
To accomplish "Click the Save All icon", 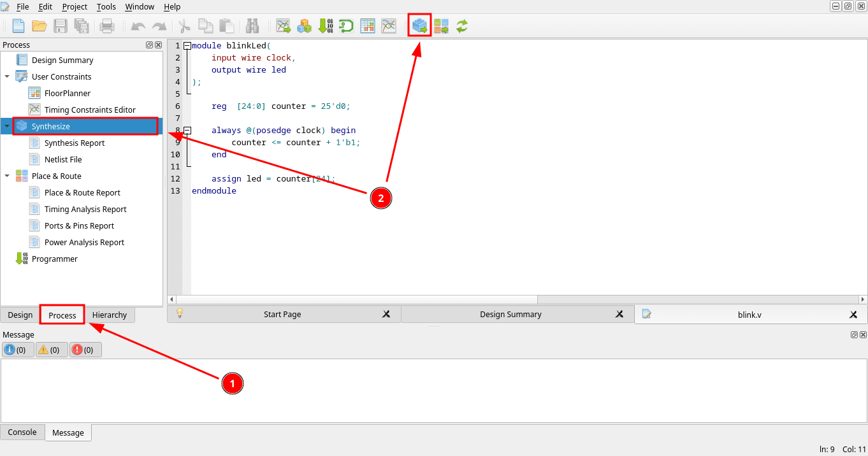I will (82, 26).
